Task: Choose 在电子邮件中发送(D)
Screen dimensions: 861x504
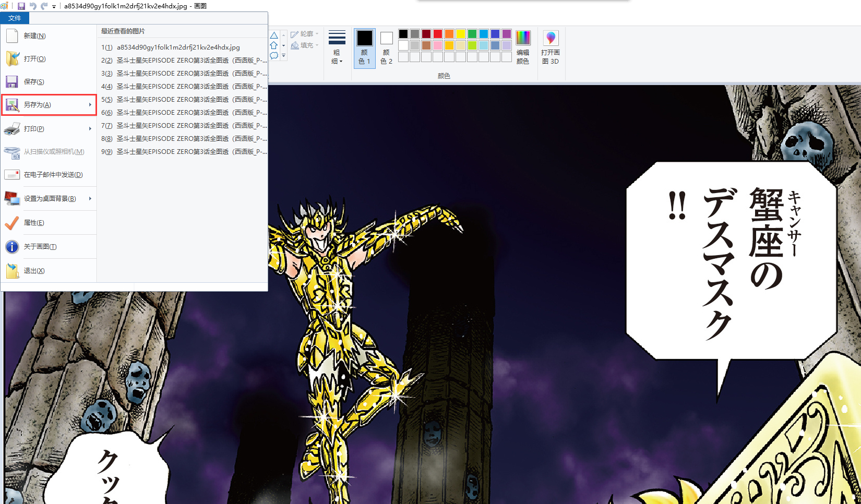Action: [49, 175]
